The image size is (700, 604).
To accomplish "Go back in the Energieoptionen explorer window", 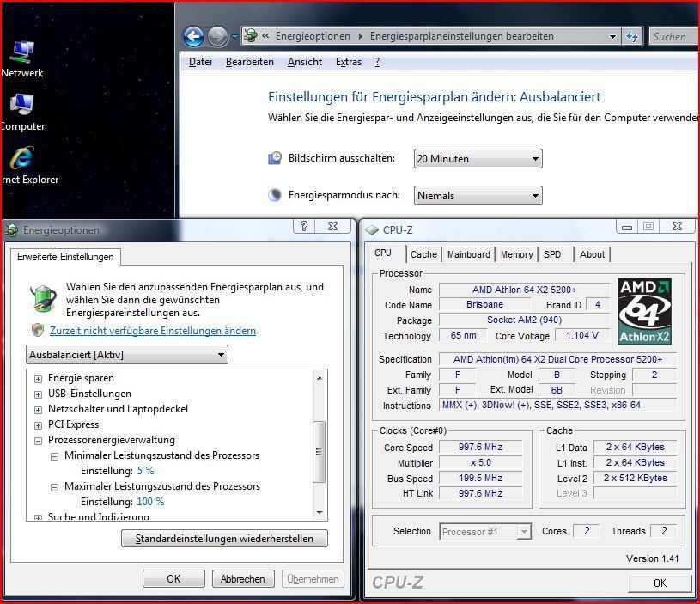I will click(x=194, y=37).
